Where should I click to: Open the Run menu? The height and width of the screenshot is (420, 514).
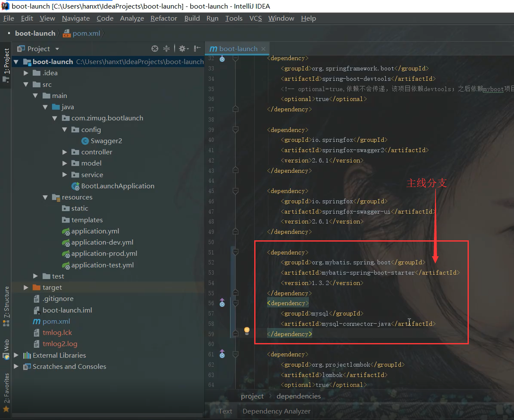[212, 18]
